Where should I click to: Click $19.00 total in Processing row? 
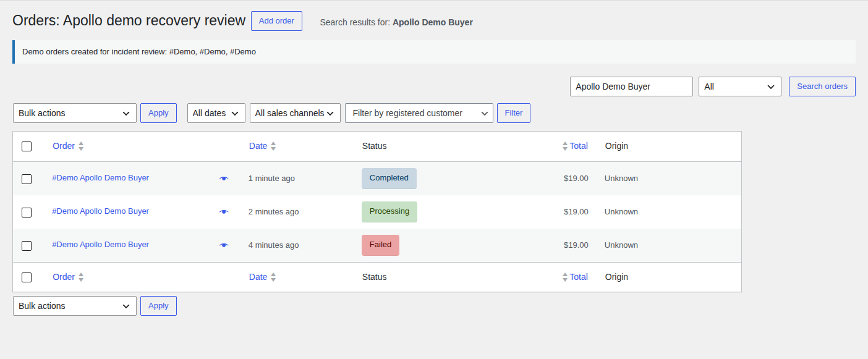(x=576, y=212)
